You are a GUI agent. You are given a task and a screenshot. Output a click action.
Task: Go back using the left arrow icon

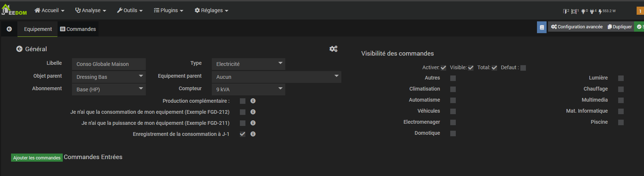pos(9,29)
